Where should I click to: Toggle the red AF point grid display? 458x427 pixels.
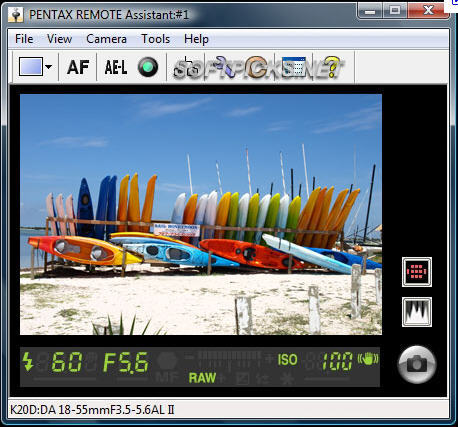point(417,272)
